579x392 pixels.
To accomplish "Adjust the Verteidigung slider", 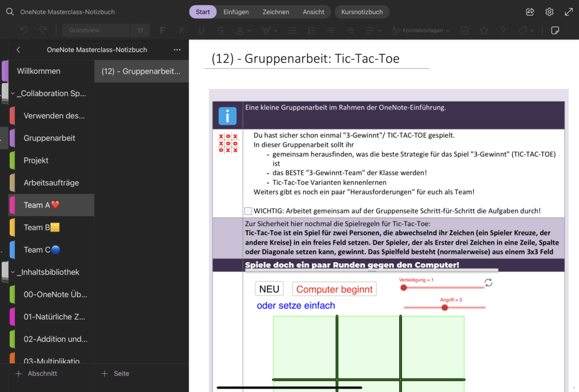I will (x=404, y=288).
